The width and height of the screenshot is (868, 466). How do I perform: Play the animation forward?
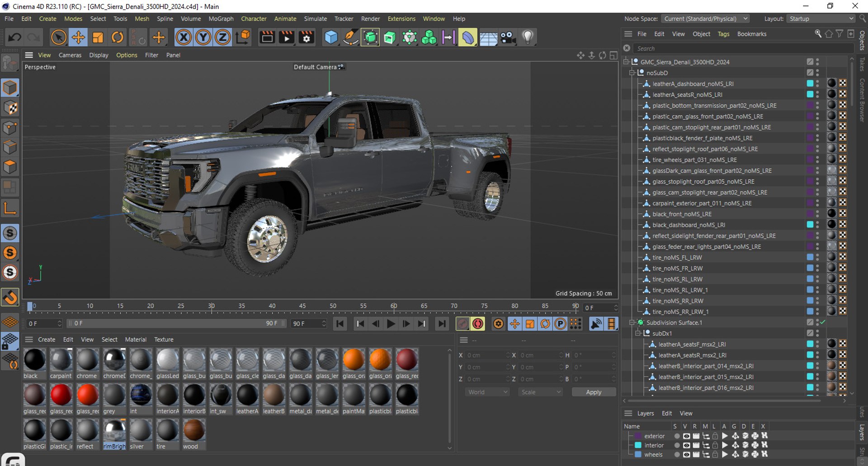391,324
